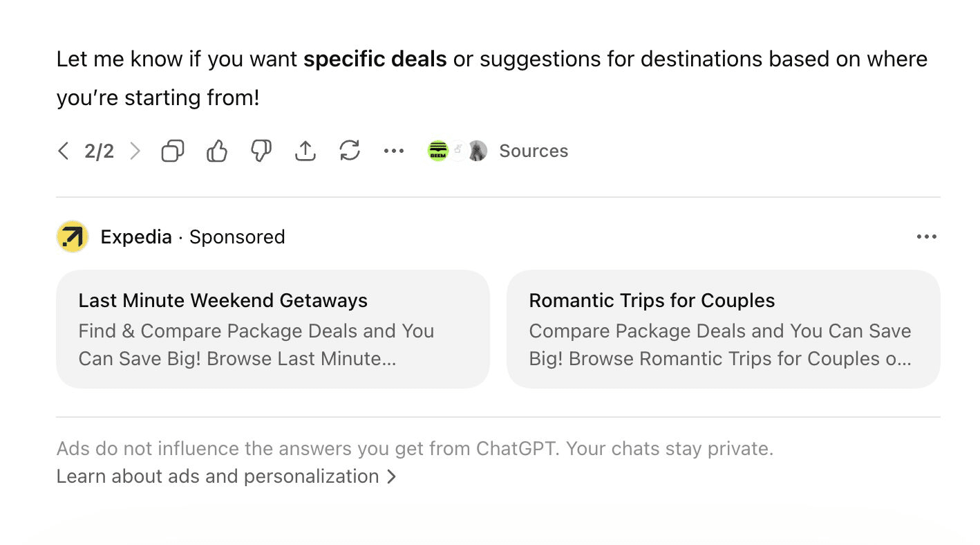This screenshot has height=545, width=980.
Task: Select the Romantic Trips for Couples card
Action: click(x=723, y=329)
